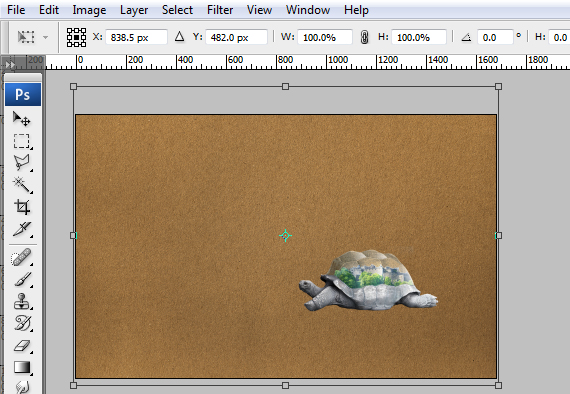Select the Clone Stamp tool

(x=22, y=302)
